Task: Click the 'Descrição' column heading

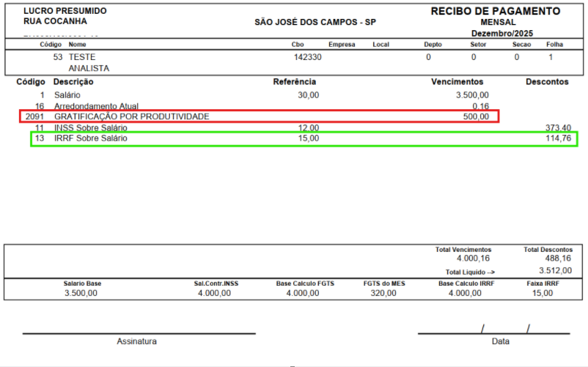Action: pos(73,81)
